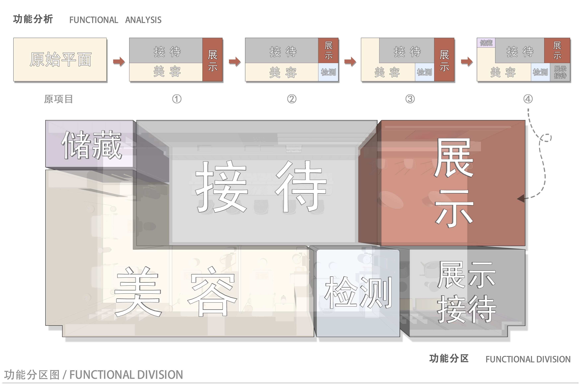582x392 pixels.
Task: Click the 原始平面 original plan thumbnail
Action: pos(60,60)
